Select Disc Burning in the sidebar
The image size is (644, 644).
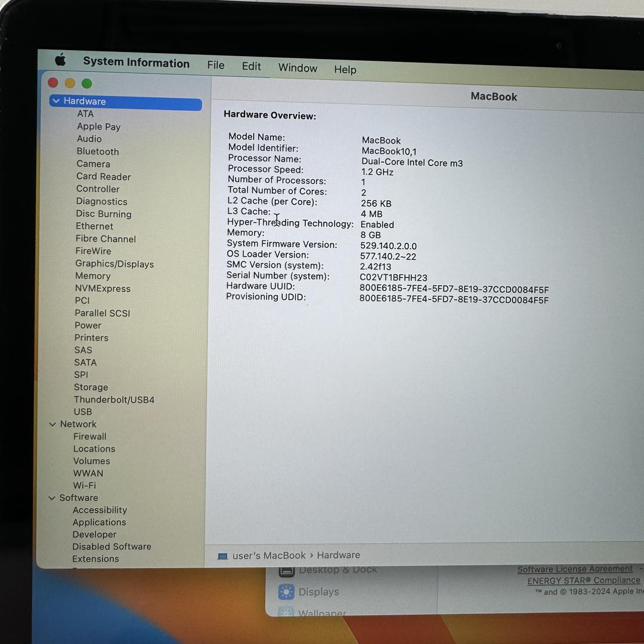tap(104, 214)
